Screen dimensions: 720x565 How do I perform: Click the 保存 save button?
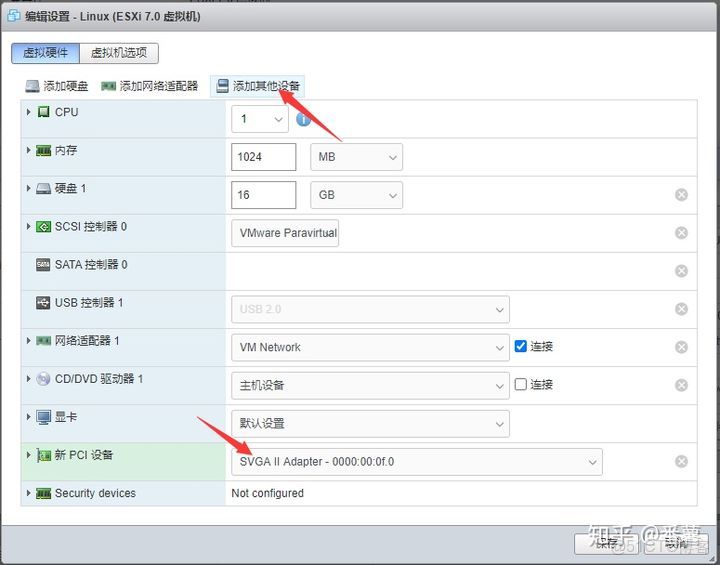606,544
